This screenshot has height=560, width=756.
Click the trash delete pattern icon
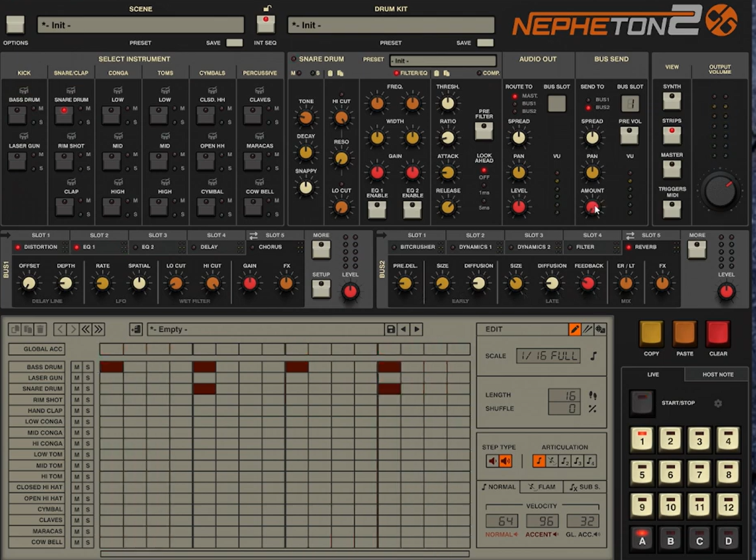[40, 329]
